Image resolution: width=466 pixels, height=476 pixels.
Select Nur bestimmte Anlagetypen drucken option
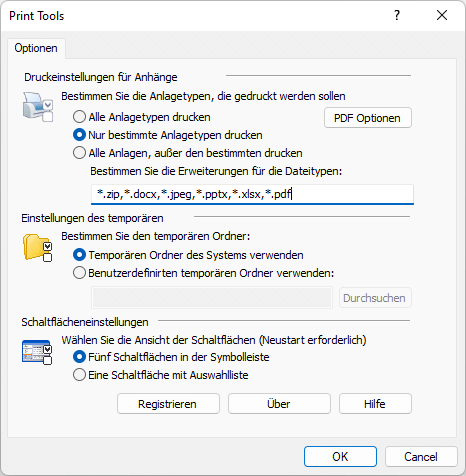168,135
